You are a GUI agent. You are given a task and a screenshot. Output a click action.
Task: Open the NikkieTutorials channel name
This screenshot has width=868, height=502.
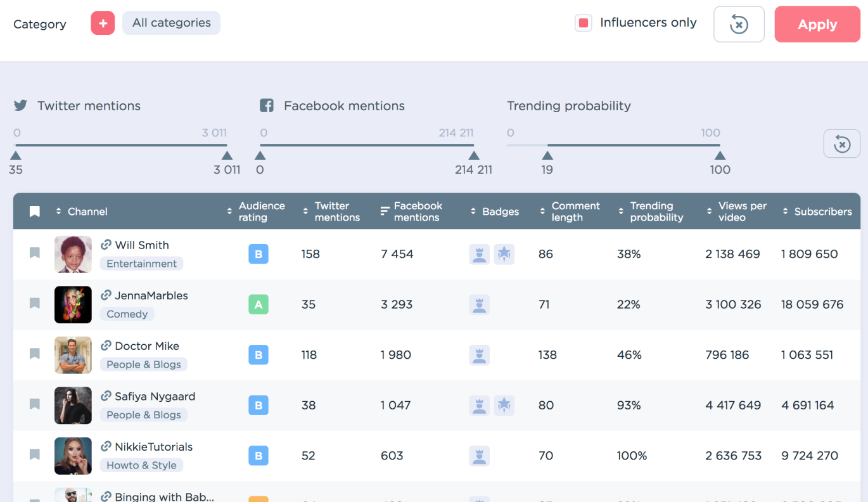[x=154, y=447]
